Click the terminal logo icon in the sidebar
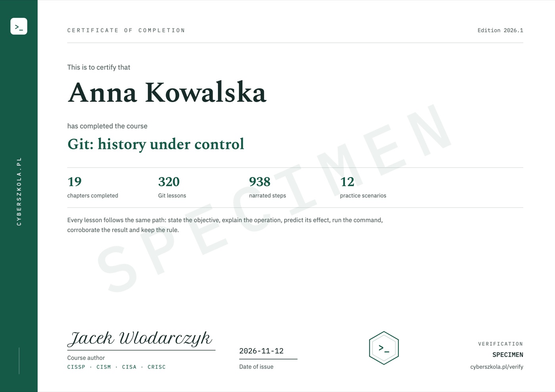Screen dimensions: 555x392 point(19,26)
